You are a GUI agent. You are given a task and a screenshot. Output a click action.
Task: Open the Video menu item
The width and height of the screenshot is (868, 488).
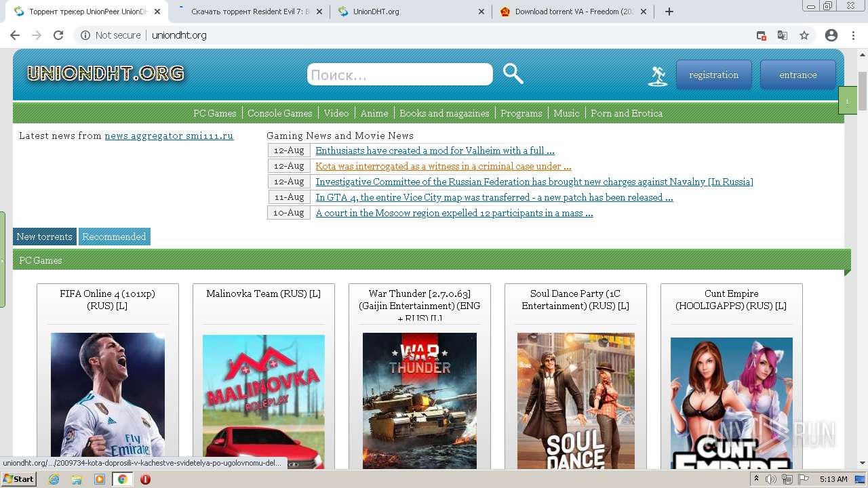click(x=336, y=113)
